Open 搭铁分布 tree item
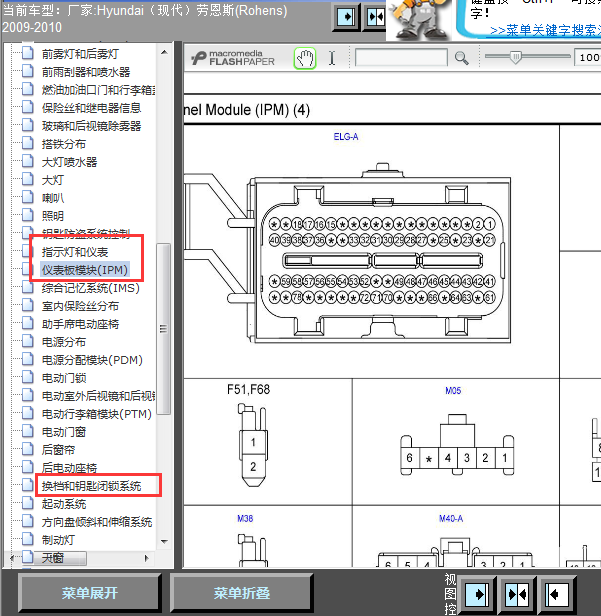601x616 pixels. (64, 144)
